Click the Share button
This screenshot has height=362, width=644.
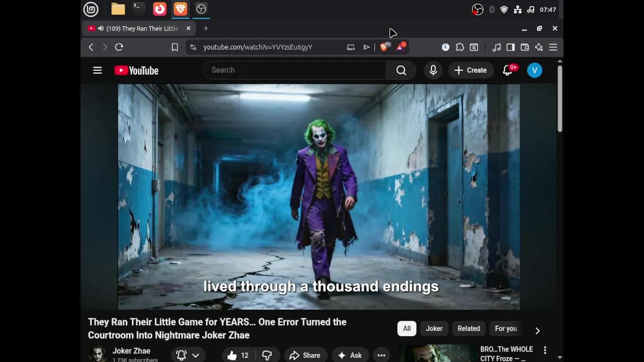coord(305,355)
